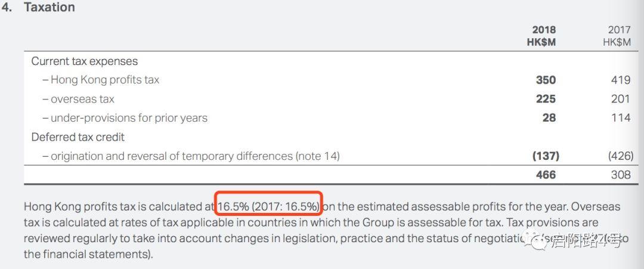The width and height of the screenshot is (644, 269).
Task: Select the 350 value for 2018
Action: click(x=546, y=80)
